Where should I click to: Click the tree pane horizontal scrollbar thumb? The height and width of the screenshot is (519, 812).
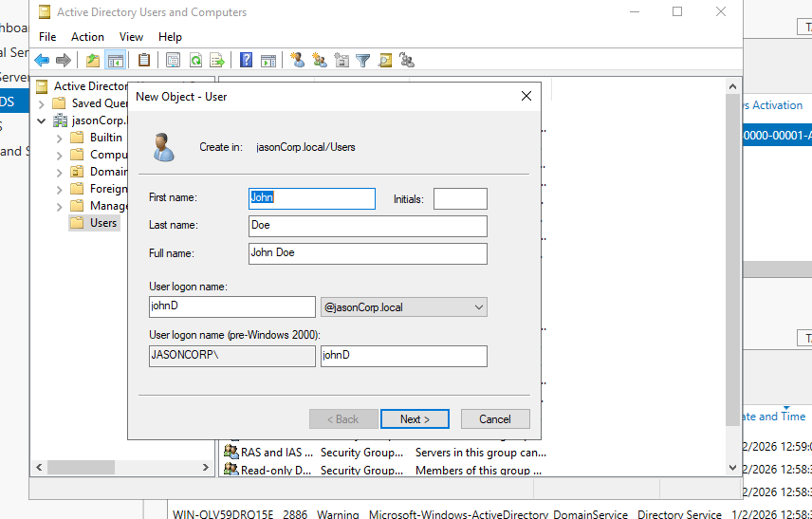(81, 467)
